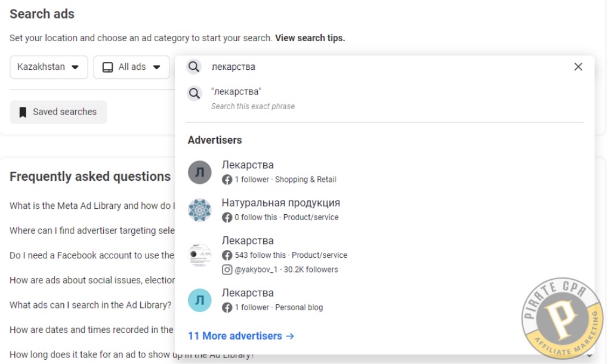Click the 'Frequently asked questions' heading
This screenshot has height=364, width=611.
(x=90, y=177)
